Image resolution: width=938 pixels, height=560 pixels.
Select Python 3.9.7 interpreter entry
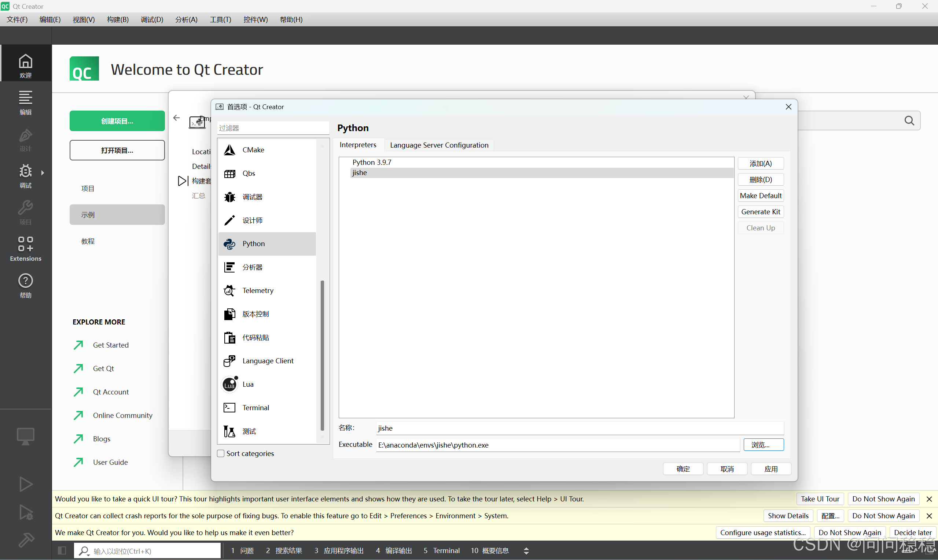pyautogui.click(x=372, y=162)
